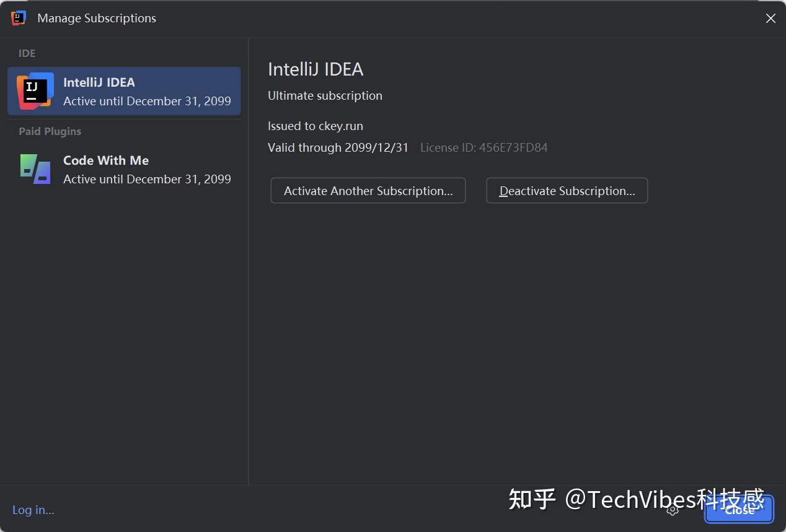Open the Log in link

33,510
